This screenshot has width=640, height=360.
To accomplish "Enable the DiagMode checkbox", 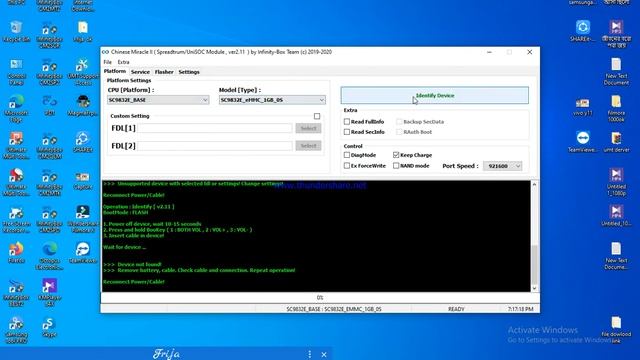I will click(347, 155).
